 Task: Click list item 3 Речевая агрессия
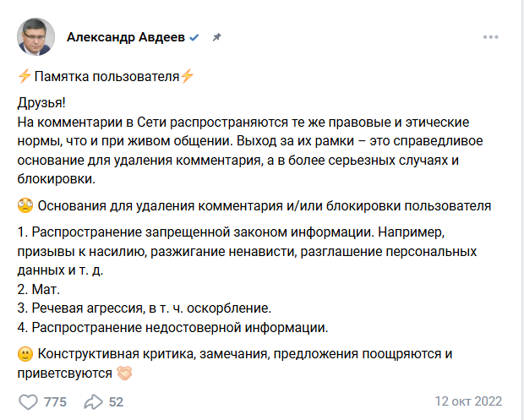pyautogui.click(x=144, y=308)
